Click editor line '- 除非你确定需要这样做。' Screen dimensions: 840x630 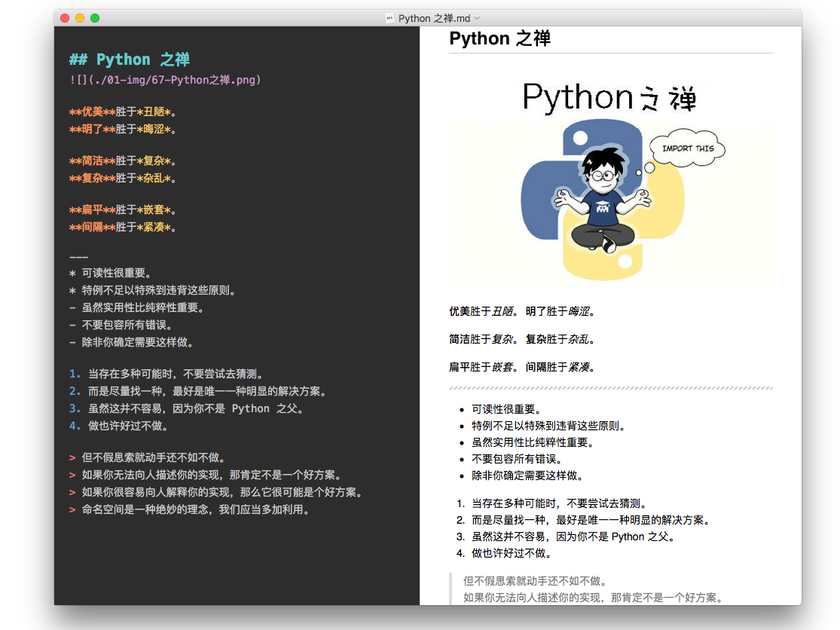[x=131, y=342]
